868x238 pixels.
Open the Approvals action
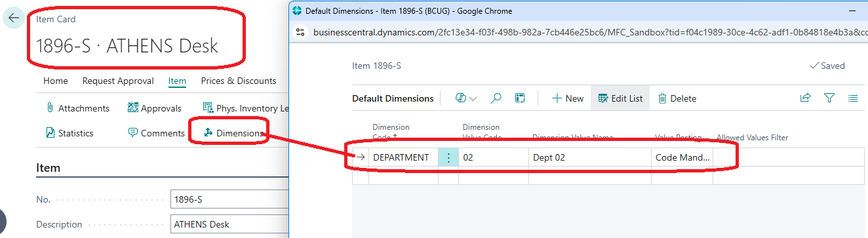[154, 108]
